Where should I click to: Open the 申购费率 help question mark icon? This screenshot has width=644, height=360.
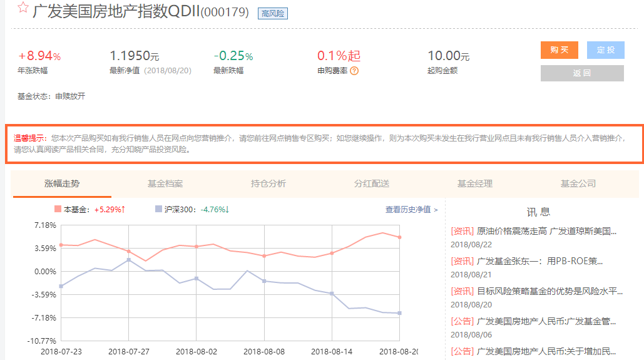click(x=354, y=71)
